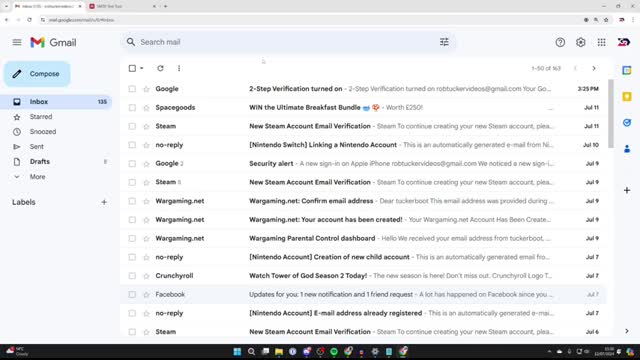Open the Inbox folder

(56, 102)
